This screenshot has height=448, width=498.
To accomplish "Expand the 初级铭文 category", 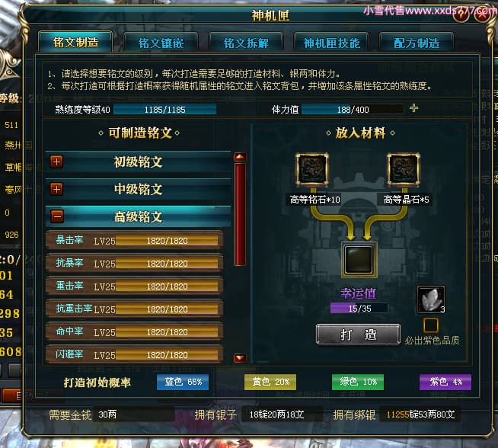I will tap(56, 162).
